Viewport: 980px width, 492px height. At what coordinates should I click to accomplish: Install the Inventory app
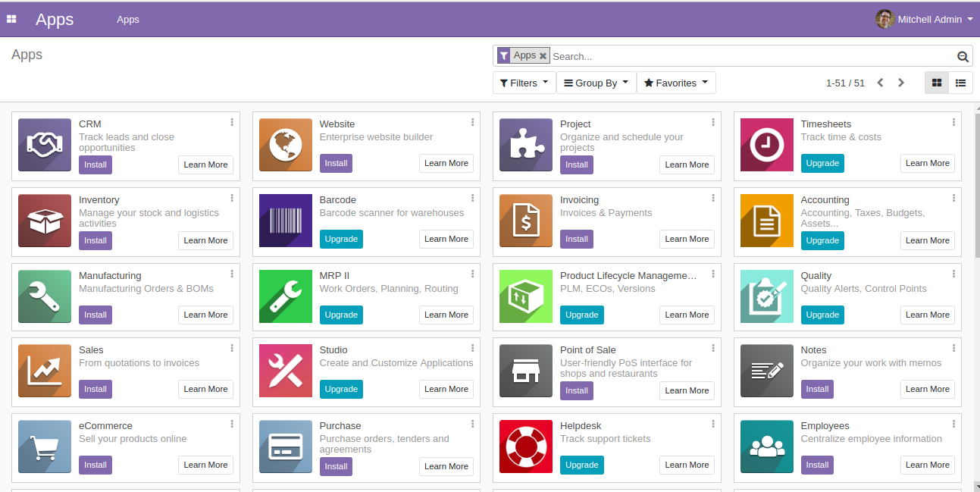95,240
